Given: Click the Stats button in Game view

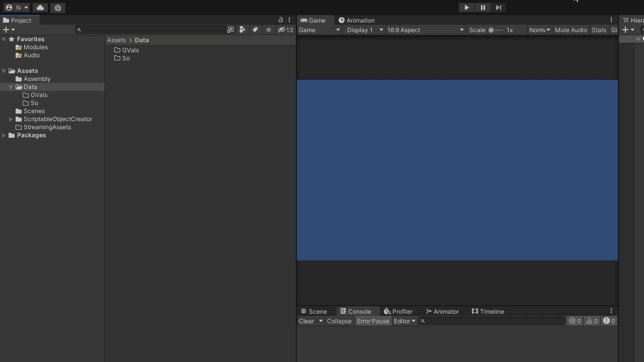Looking at the screenshot, I should tap(599, 30).
